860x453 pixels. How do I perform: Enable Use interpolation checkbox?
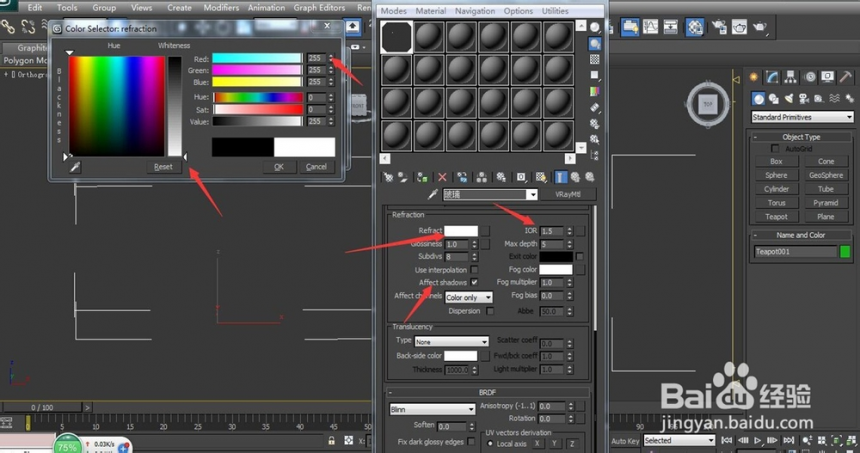(474, 270)
